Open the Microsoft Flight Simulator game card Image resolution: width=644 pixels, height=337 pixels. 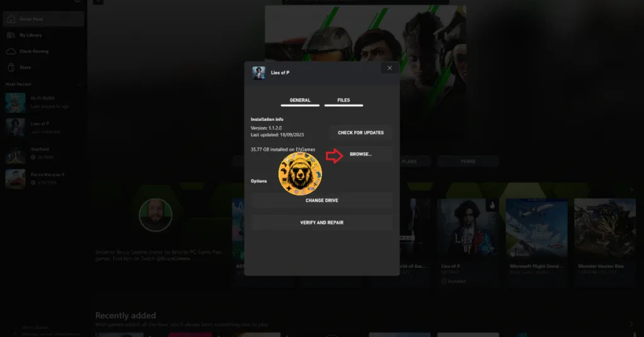click(x=536, y=242)
